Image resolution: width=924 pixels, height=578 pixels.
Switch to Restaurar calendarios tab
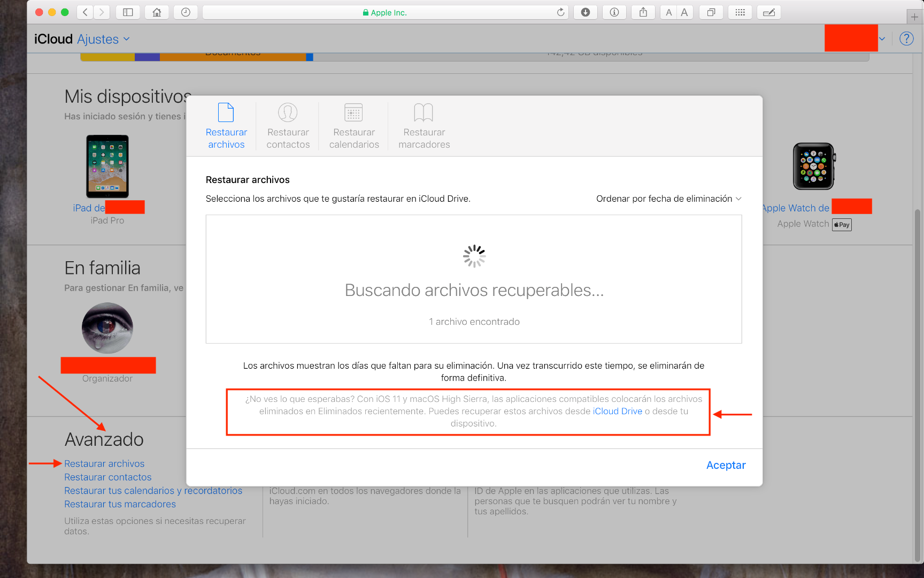pyautogui.click(x=354, y=126)
